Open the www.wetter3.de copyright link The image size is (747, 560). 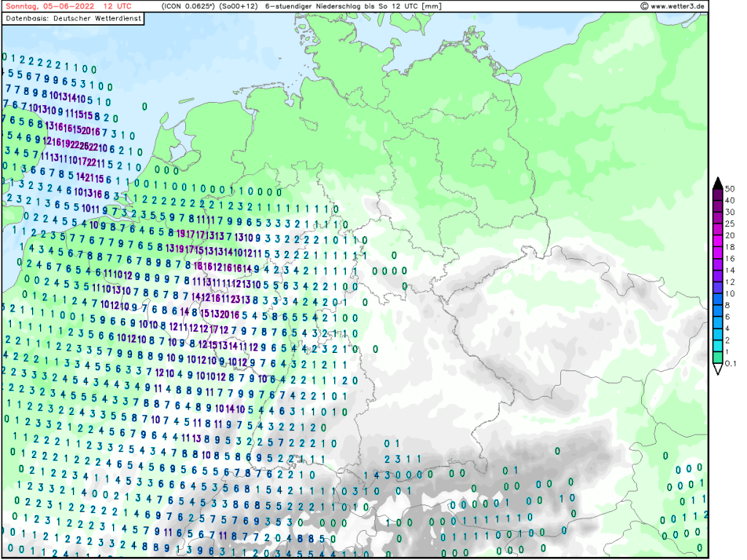coord(672,6)
